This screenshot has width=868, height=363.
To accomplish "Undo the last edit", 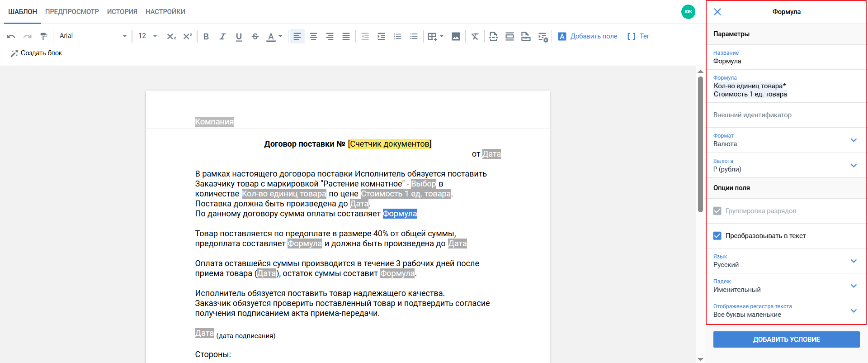I will (x=11, y=36).
